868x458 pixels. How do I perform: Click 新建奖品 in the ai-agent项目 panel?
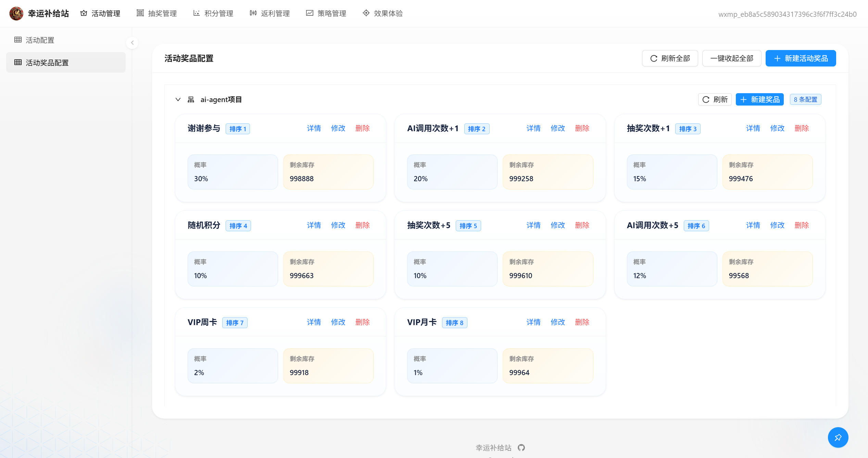[759, 100]
